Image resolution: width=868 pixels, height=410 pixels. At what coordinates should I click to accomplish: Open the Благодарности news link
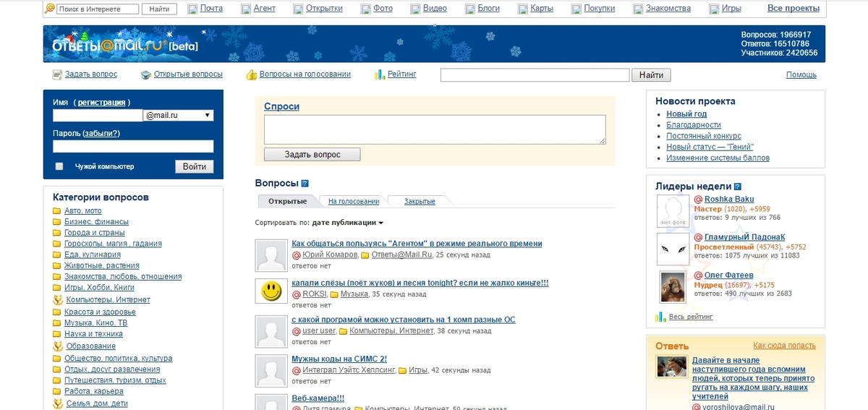tap(694, 125)
